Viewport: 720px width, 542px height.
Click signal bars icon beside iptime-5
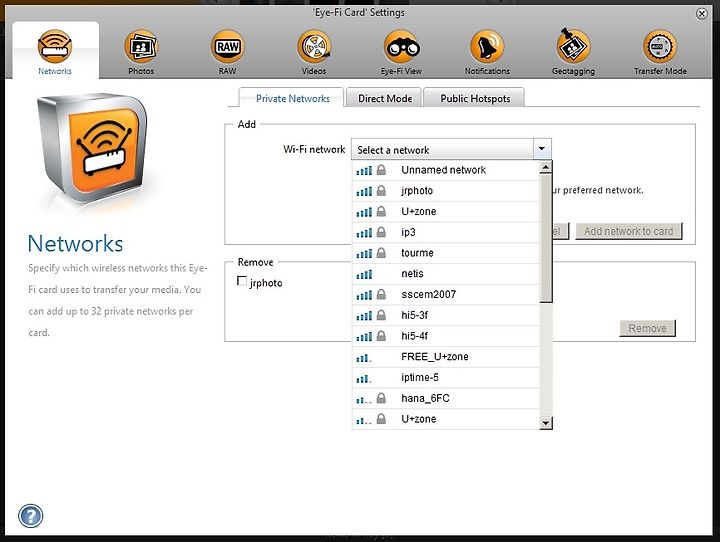point(364,378)
